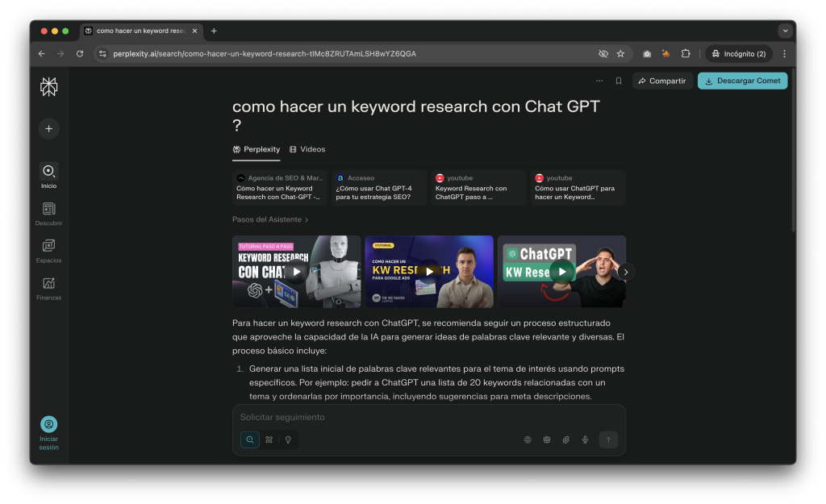This screenshot has width=826, height=504.
Task: Toggle the lightbulb Labs mode
Action: pos(288,439)
